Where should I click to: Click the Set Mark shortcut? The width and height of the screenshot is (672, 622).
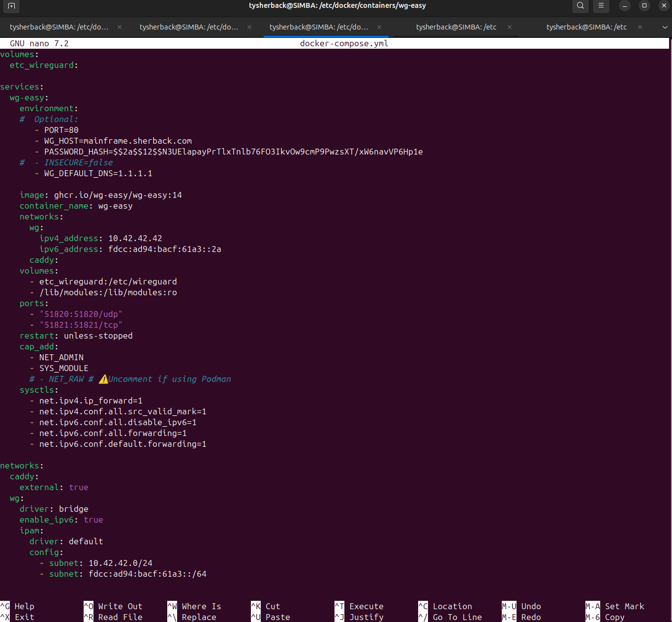(x=615, y=606)
